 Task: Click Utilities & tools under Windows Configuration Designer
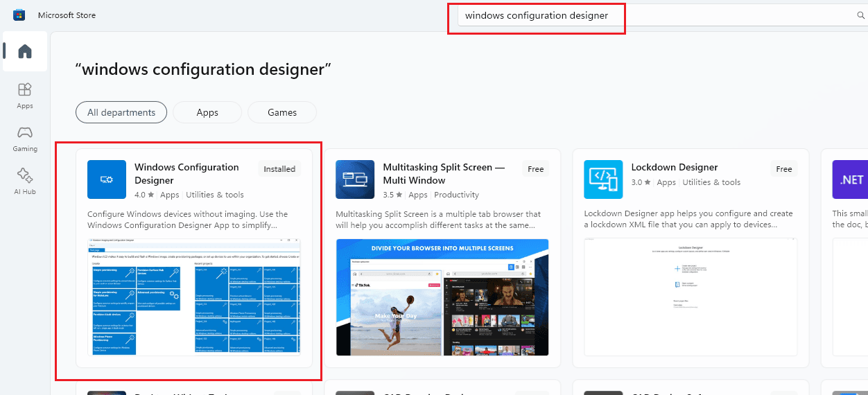pos(215,195)
